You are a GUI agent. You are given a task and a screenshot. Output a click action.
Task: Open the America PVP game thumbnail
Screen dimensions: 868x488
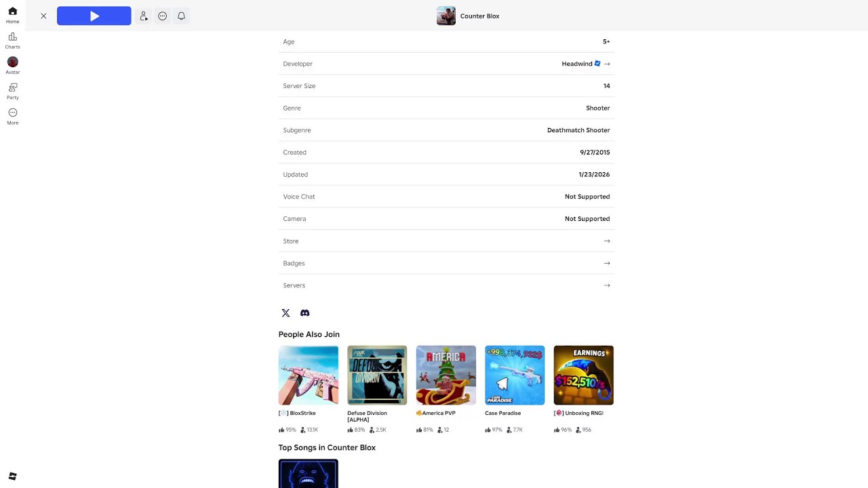446,375
